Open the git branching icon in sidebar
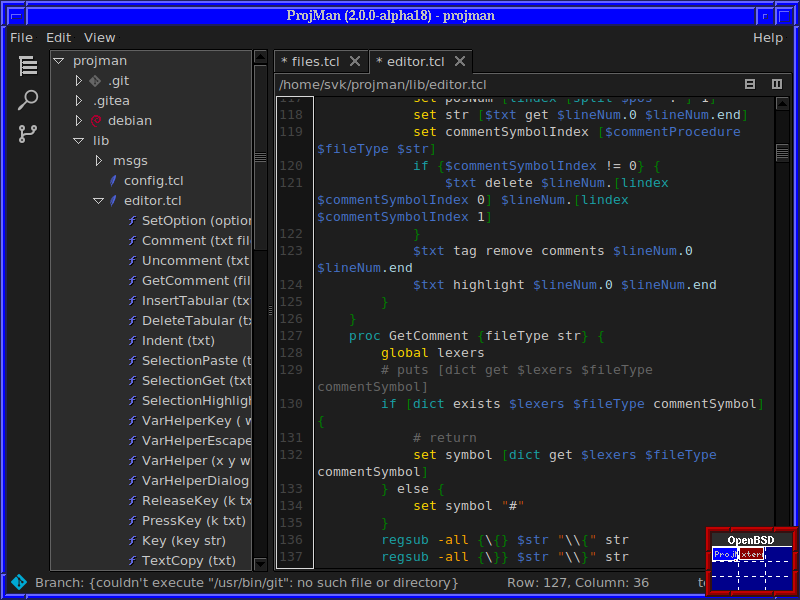 click(28, 133)
